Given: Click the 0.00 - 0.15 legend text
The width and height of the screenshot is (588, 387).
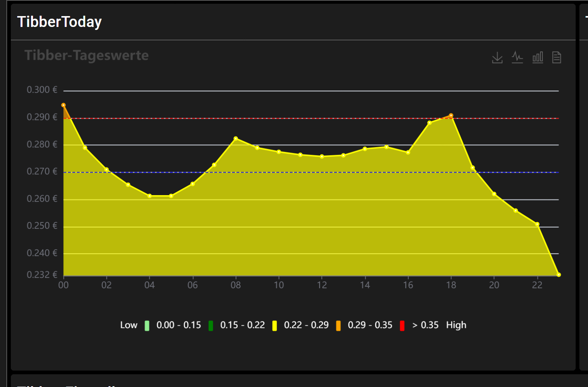Looking at the screenshot, I should click(179, 325).
